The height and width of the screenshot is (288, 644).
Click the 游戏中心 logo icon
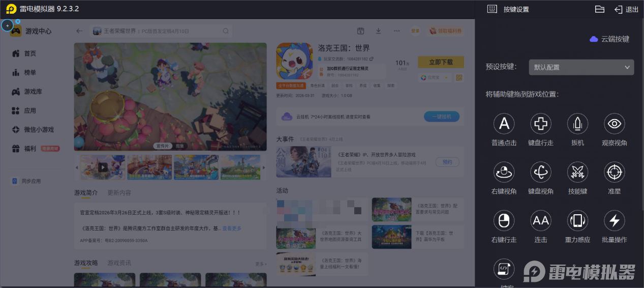pyautogui.click(x=16, y=32)
